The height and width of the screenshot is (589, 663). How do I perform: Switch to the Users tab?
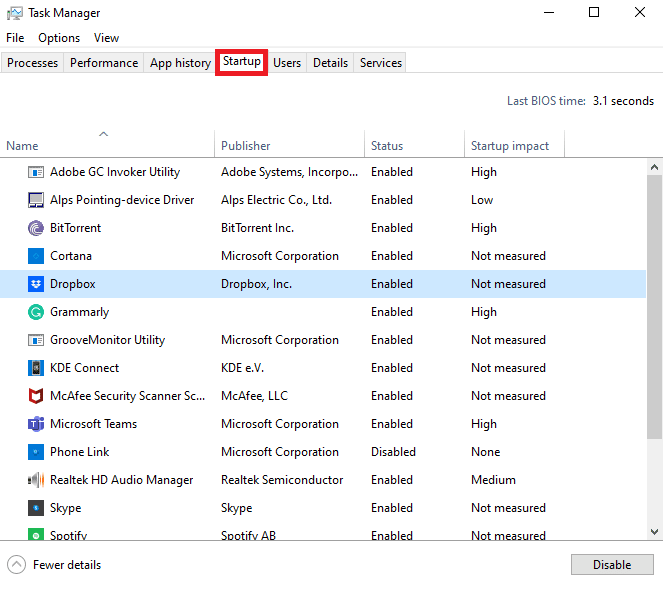[287, 63]
